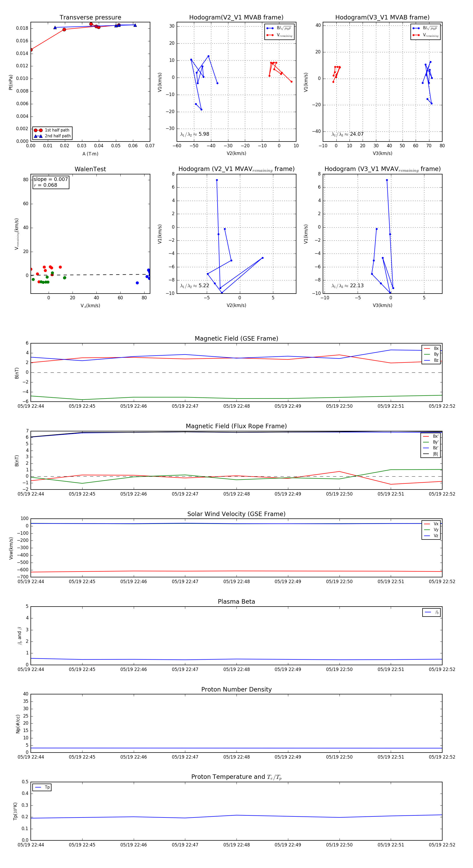The image size is (473, 868).
Task: Click the "Proton Temperature and Te/Tp" title
Action: pos(236,777)
